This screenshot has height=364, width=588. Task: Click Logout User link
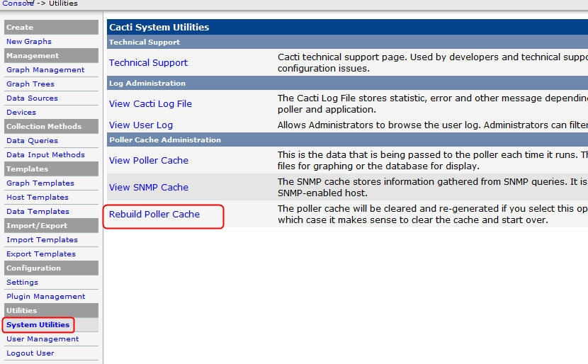[30, 353]
